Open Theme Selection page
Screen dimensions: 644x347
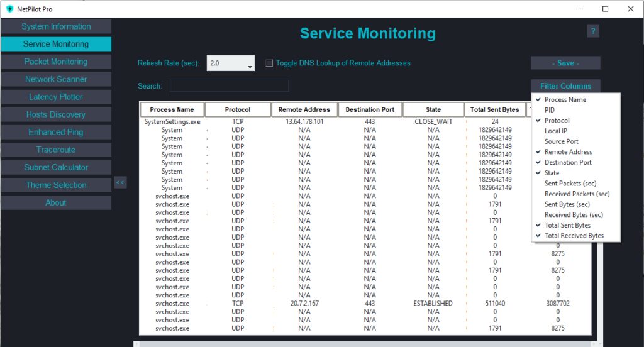tap(56, 185)
